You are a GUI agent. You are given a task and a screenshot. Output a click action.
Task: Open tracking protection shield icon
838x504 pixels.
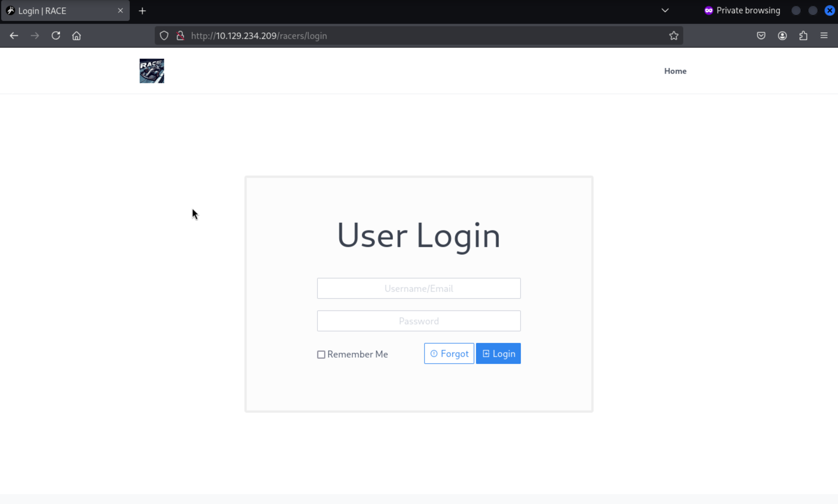coord(164,36)
